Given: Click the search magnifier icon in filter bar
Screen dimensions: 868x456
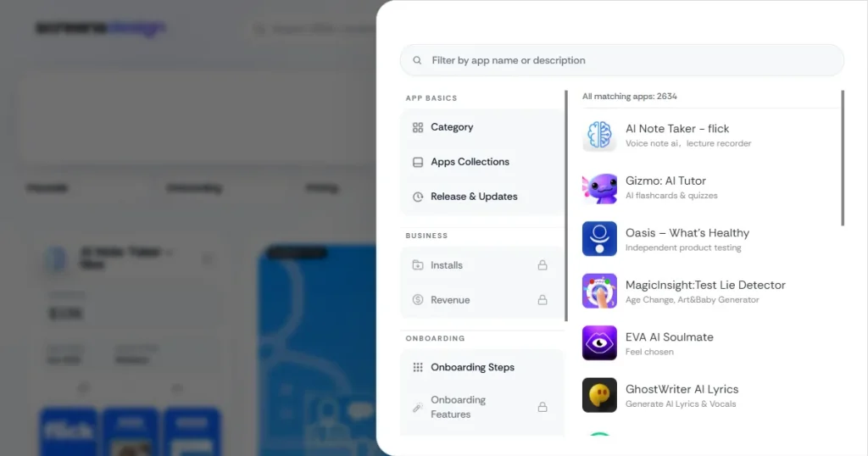Looking at the screenshot, I should [417, 60].
